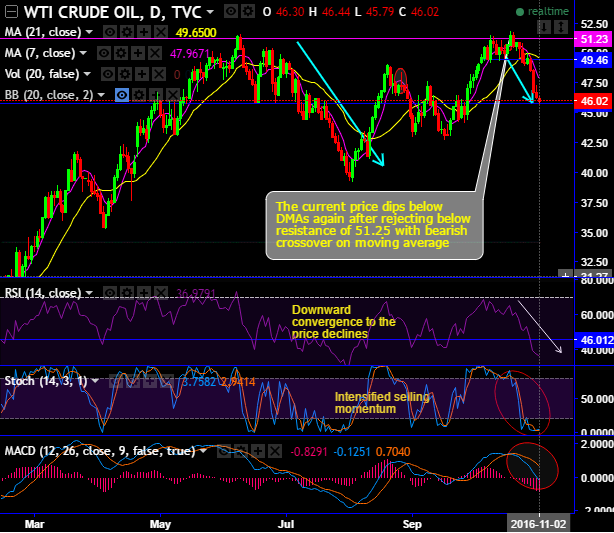Click the 36.9791 RSI value
614x533 pixels.
[x=196, y=293]
